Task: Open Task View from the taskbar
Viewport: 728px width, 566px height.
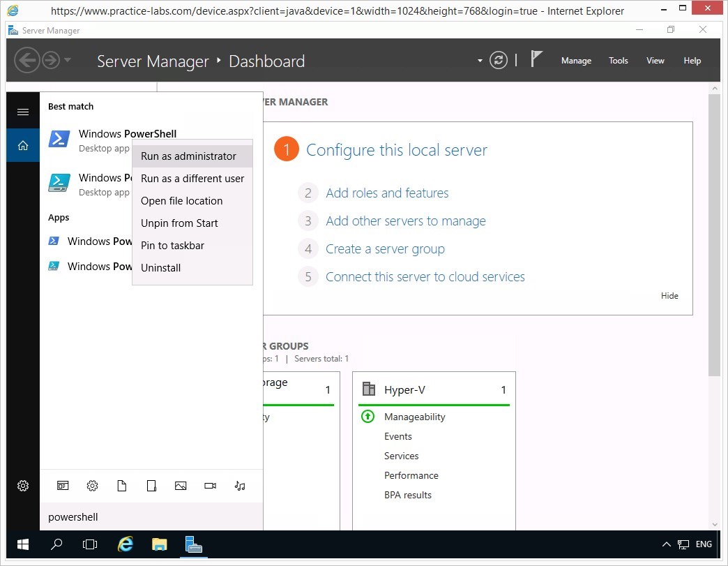Action: click(90, 544)
